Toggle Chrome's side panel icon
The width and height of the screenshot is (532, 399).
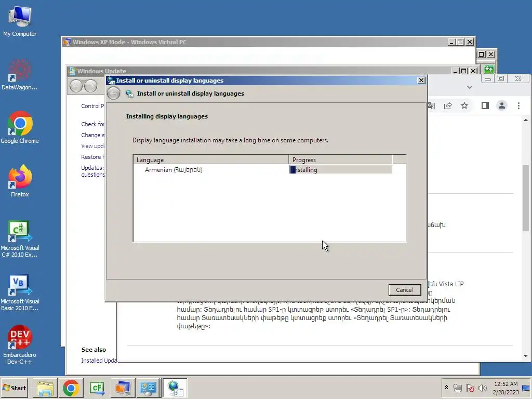click(x=485, y=105)
